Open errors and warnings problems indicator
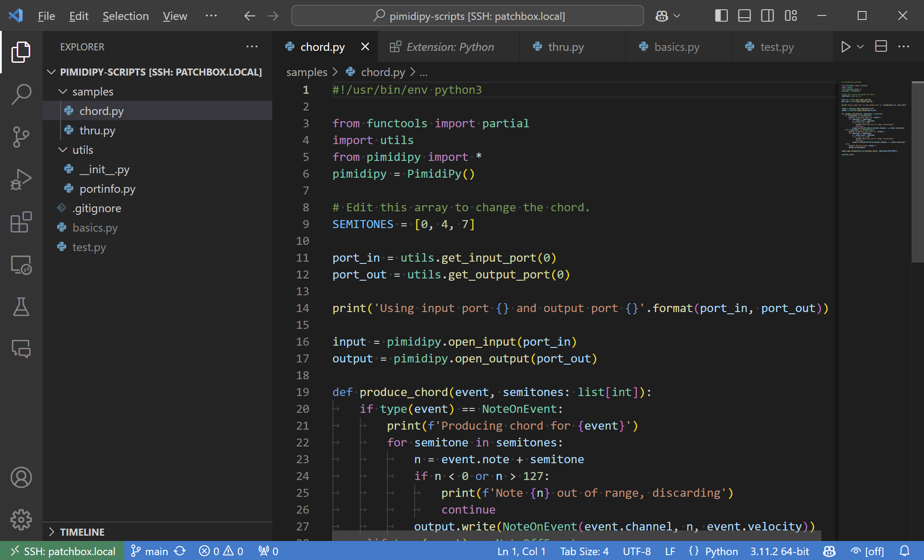The width and height of the screenshot is (924, 560). pyautogui.click(x=221, y=551)
